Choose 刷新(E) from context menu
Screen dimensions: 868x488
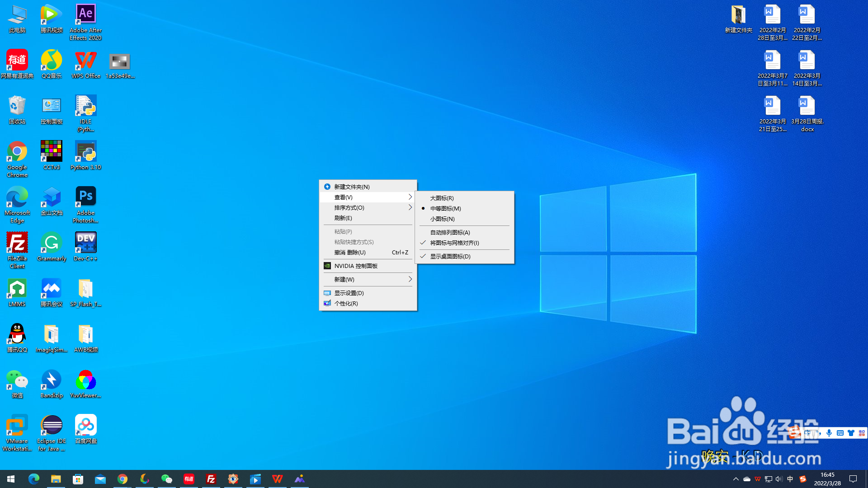tap(343, 218)
